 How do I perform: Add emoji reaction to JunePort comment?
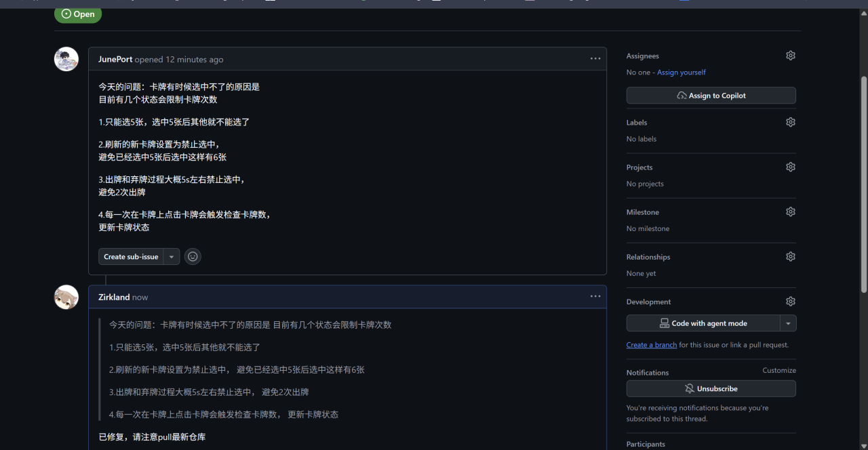click(x=193, y=257)
